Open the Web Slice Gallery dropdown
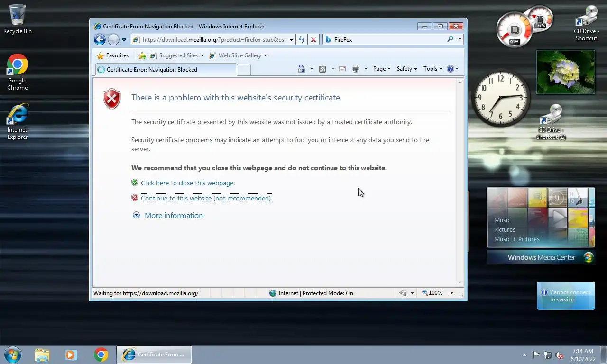Viewport: 607px width, 364px height. (x=238, y=55)
